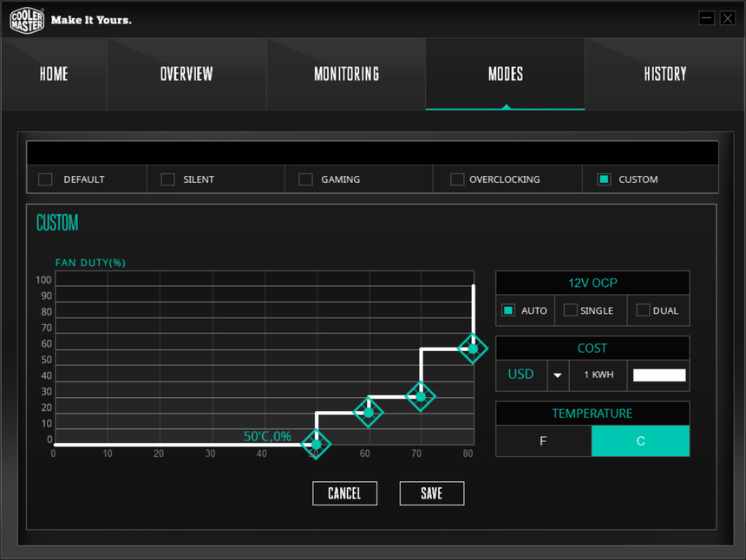Toggle the 12V OCP Auto checkbox
746x560 pixels.
point(508,310)
